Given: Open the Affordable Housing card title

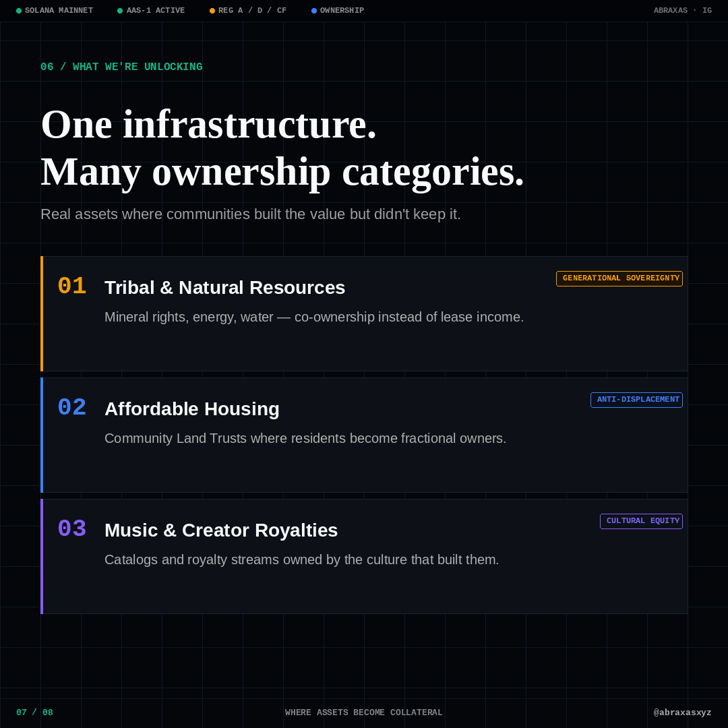Looking at the screenshot, I should click(192, 409).
